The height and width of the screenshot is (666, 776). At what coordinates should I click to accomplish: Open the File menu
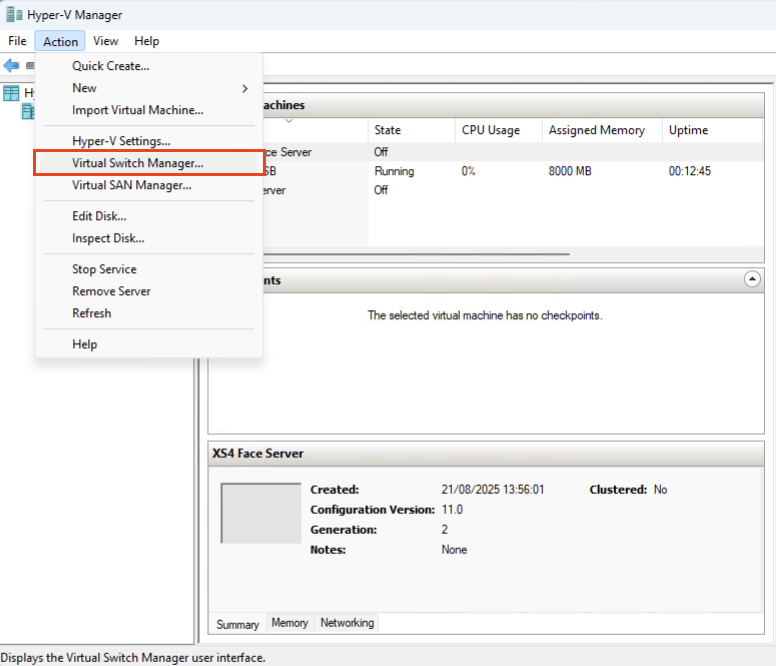pyautogui.click(x=17, y=41)
